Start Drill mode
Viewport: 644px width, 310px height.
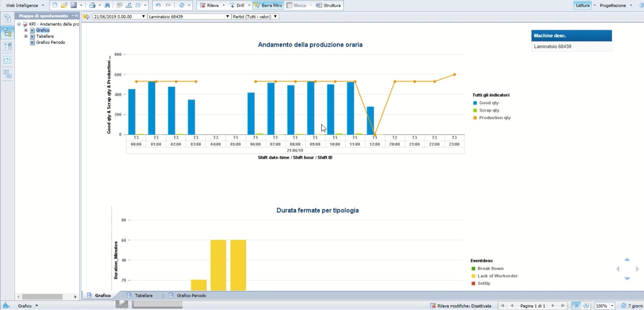(x=237, y=5)
